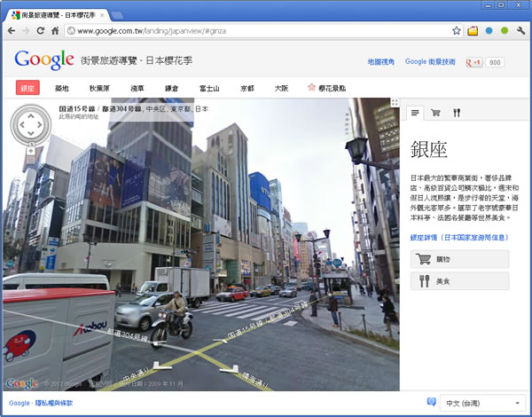Move along 中央通り via the left road arrow
Viewport: 532px width, 417px height.
pyautogui.click(x=162, y=366)
